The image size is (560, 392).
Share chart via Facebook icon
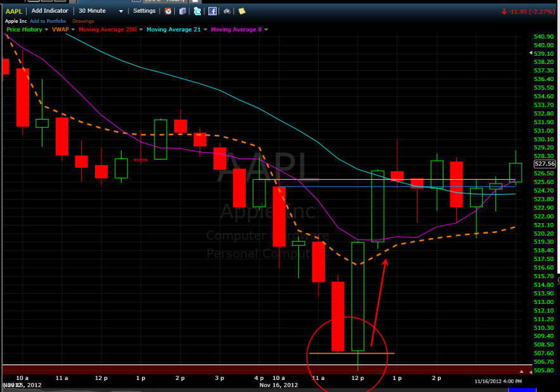tap(212, 11)
